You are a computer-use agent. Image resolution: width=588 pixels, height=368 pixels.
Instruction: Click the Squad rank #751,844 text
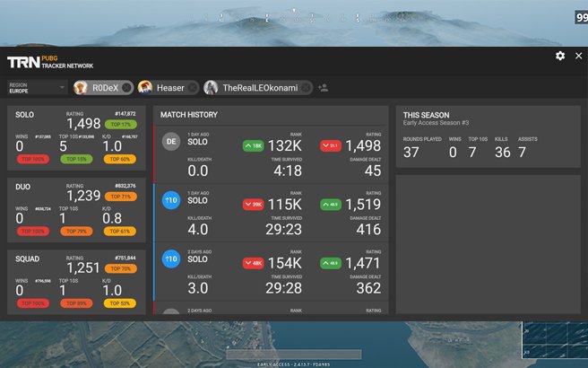pos(125,258)
